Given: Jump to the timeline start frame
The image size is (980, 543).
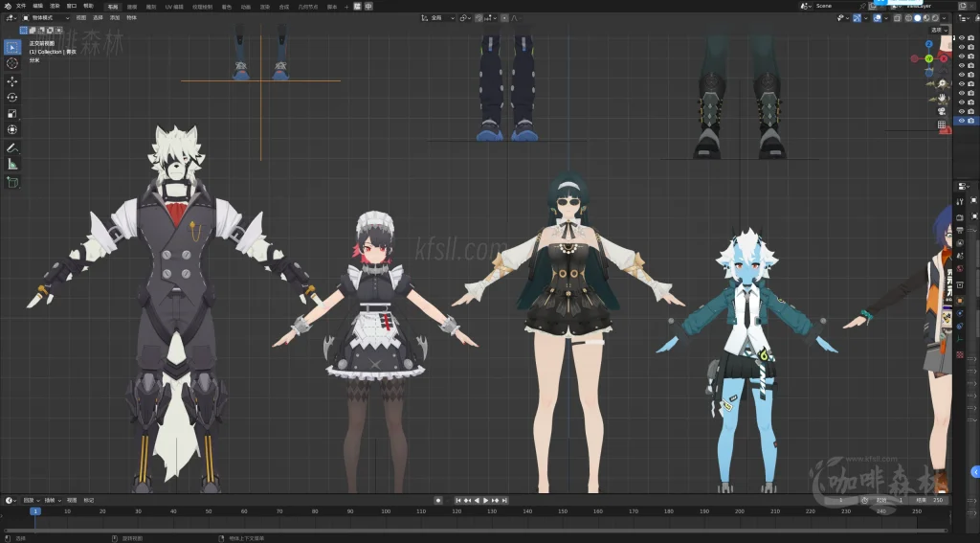Looking at the screenshot, I should [458, 501].
